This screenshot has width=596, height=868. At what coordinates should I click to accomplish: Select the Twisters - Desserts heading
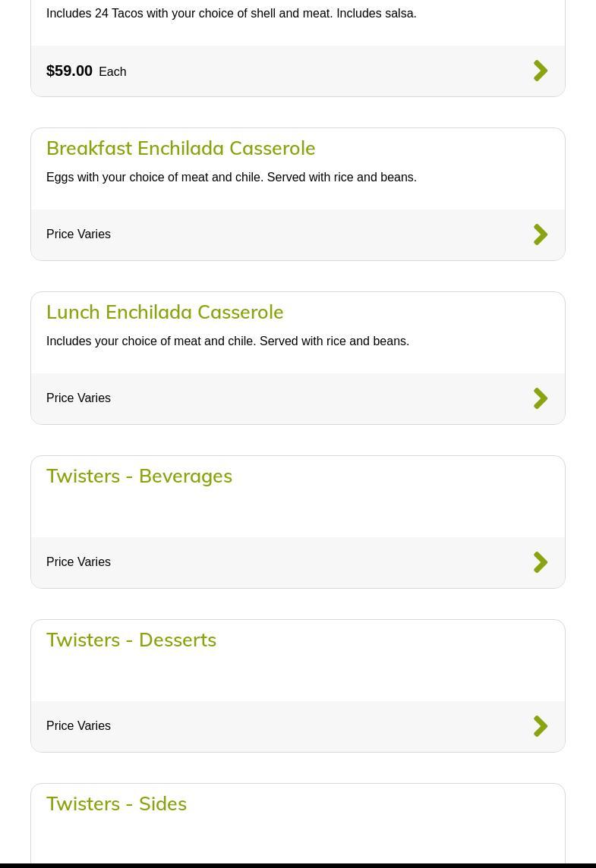click(131, 640)
